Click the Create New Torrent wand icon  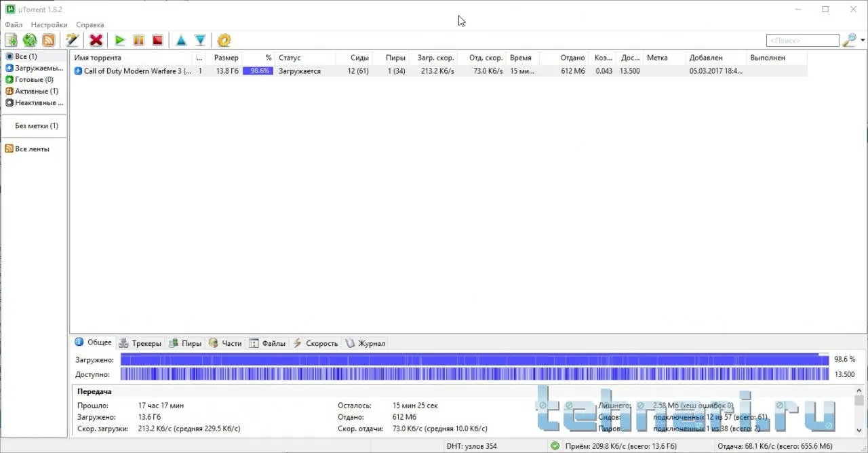point(72,40)
